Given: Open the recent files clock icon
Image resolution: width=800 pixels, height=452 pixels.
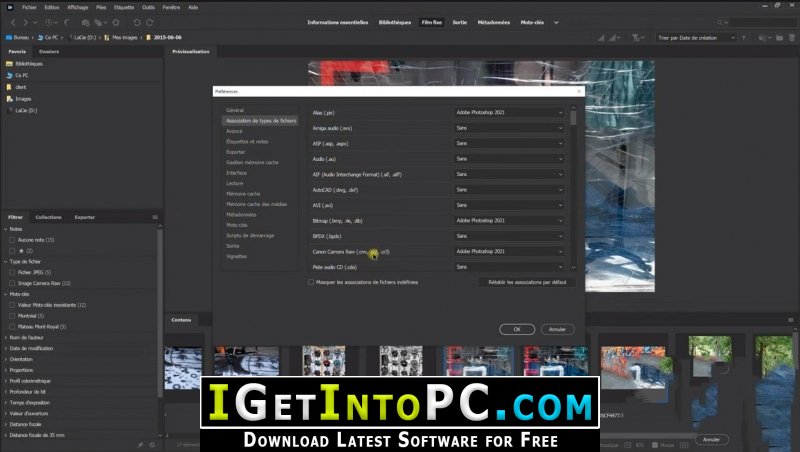Looking at the screenshot, I should 48,22.
